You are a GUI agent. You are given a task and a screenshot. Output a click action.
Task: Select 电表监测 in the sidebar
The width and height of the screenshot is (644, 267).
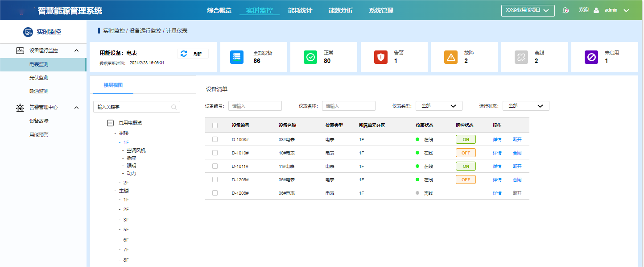point(43,65)
